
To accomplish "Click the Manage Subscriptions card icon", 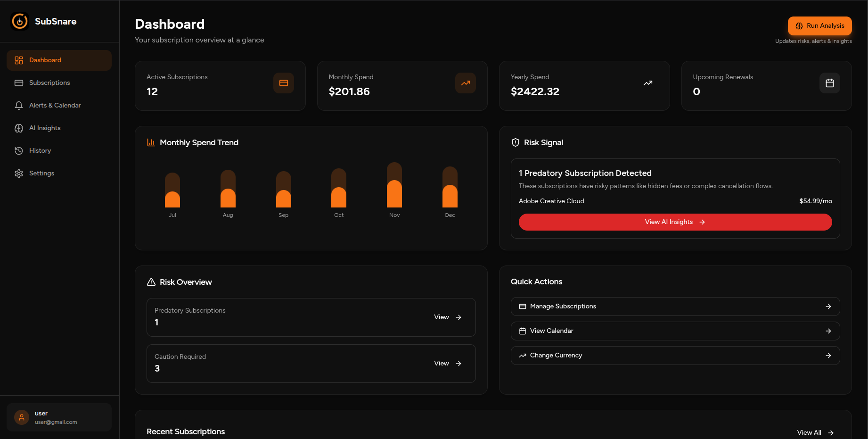I will point(523,306).
